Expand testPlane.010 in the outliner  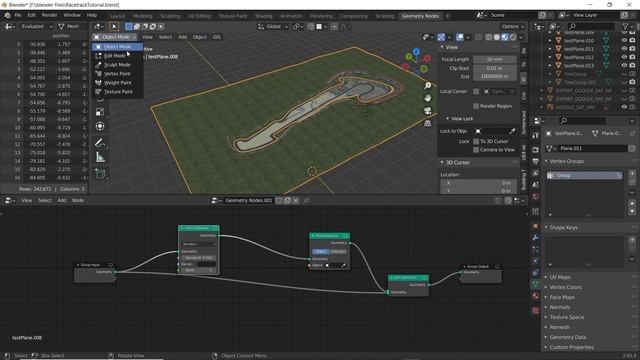[550, 40]
